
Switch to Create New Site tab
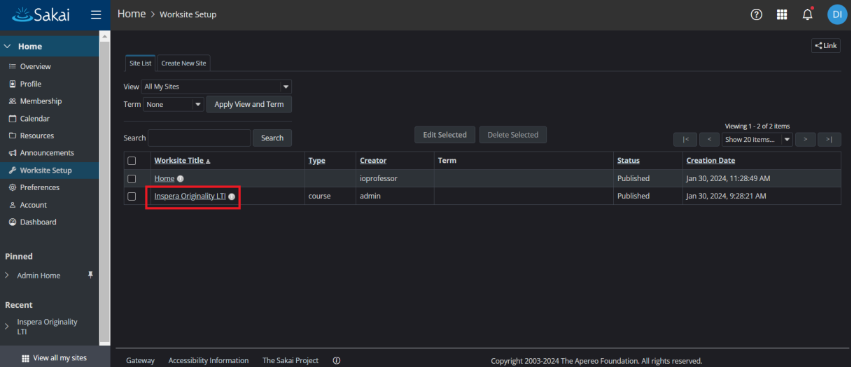183,63
